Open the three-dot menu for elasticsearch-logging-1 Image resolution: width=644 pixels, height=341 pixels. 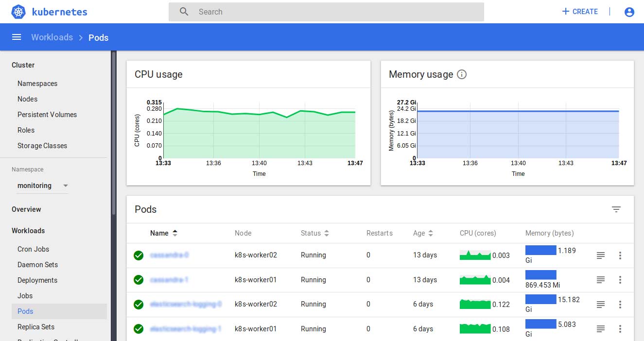click(620, 329)
